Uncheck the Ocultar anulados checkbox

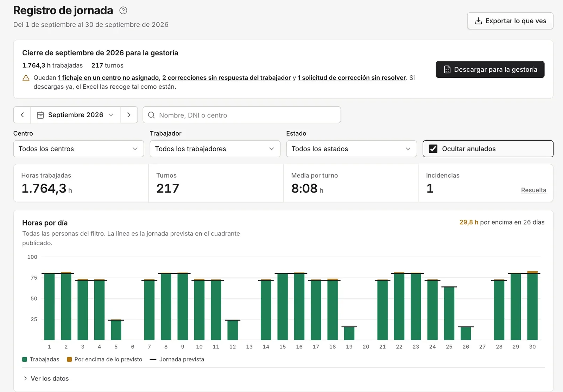(433, 149)
